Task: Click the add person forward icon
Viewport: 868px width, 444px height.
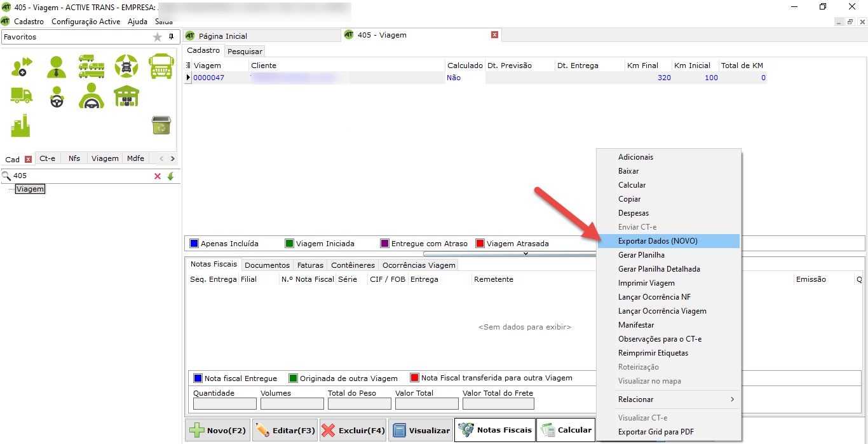Action: 21,66
